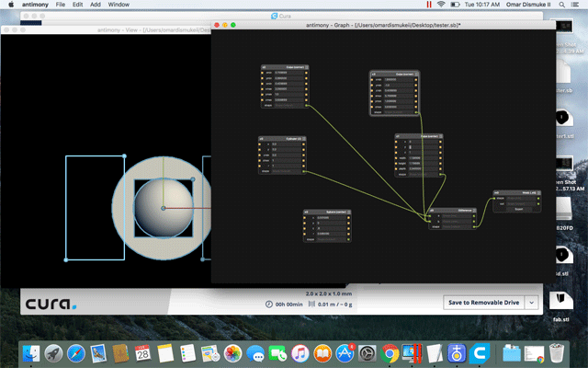Open the Trash in the Dock

[557, 353]
